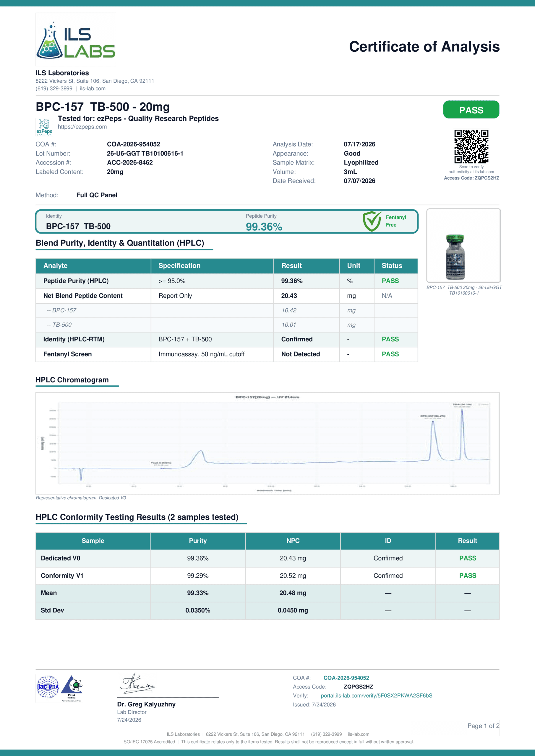
Task: Click Fentanyl Screen Not Detected result
Action: pos(300,354)
